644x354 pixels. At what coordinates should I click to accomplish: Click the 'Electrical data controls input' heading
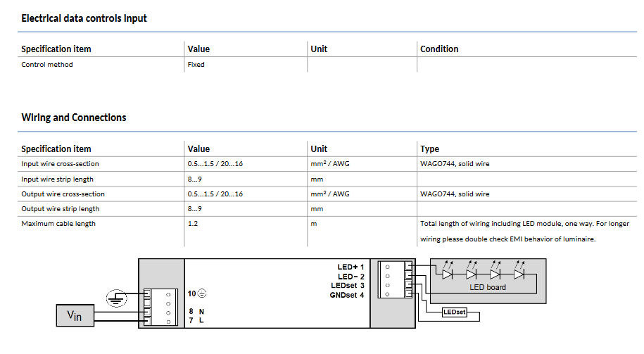coord(84,18)
